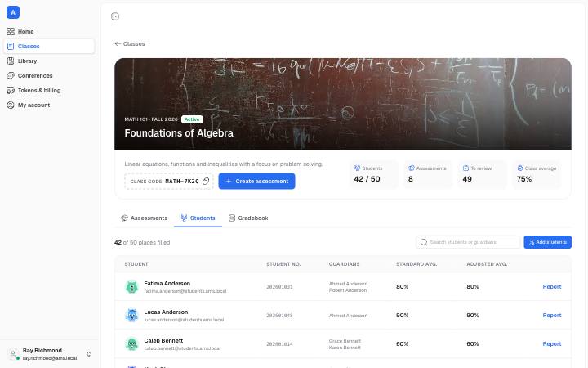Click the STUDENT NO. column header
Screen dimensions: 588x368
283,264
